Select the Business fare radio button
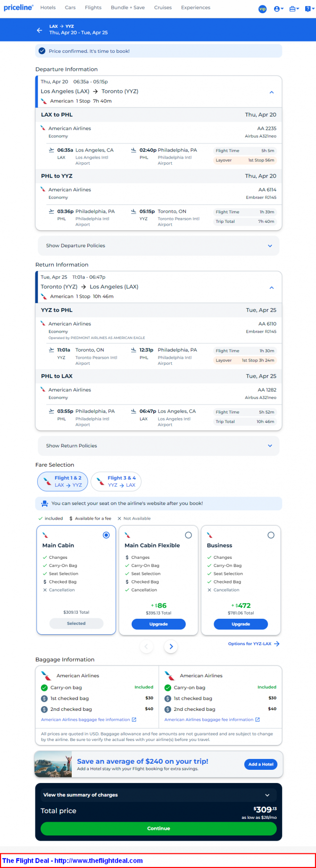 pos(271,535)
